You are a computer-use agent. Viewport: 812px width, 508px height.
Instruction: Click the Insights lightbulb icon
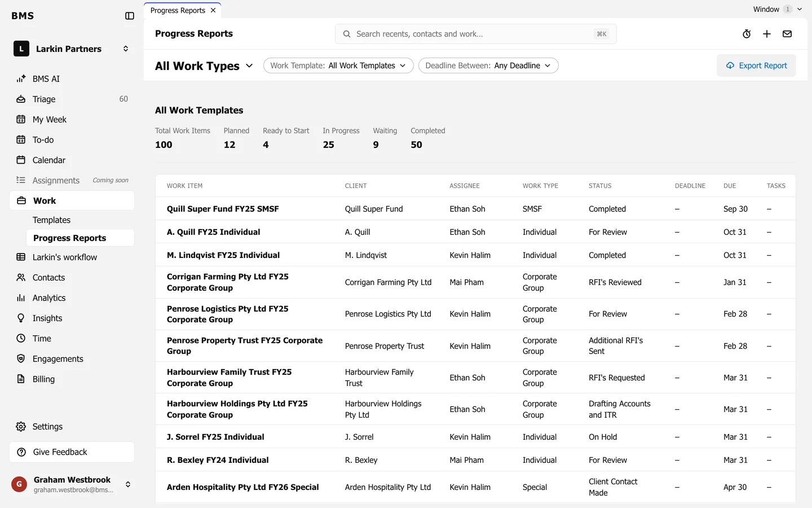[21, 318]
